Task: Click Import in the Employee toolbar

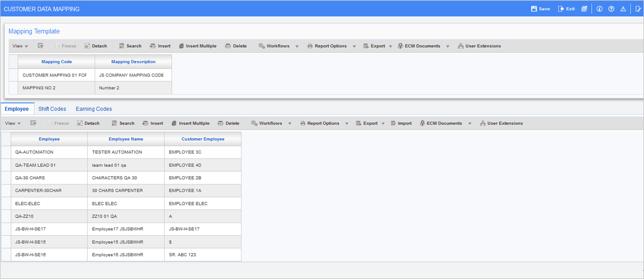Action: click(x=400, y=123)
